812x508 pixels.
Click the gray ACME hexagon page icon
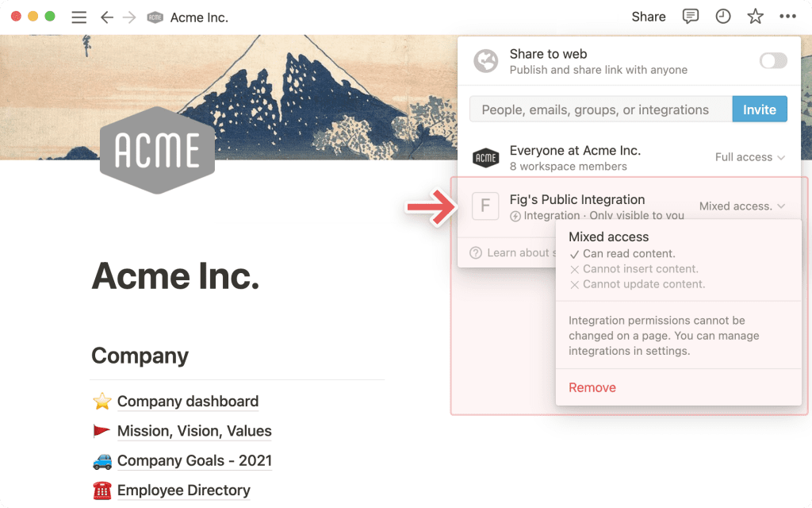pos(157,150)
